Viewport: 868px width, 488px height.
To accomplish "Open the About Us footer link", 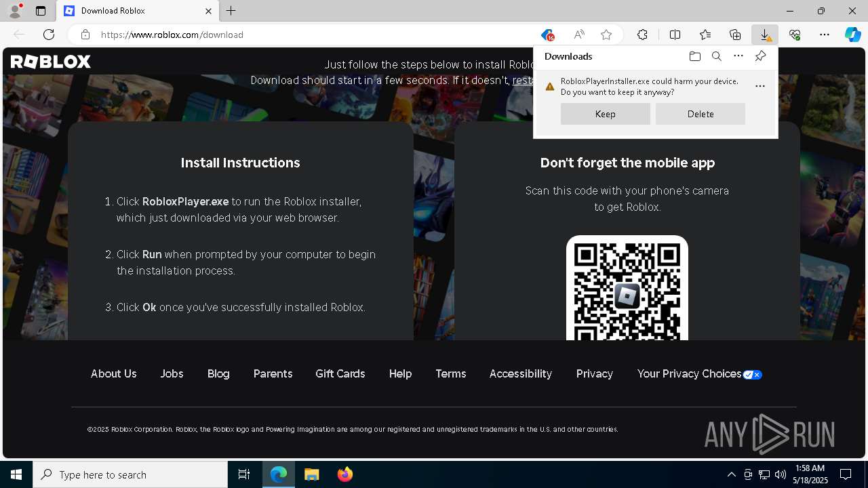I will point(114,373).
